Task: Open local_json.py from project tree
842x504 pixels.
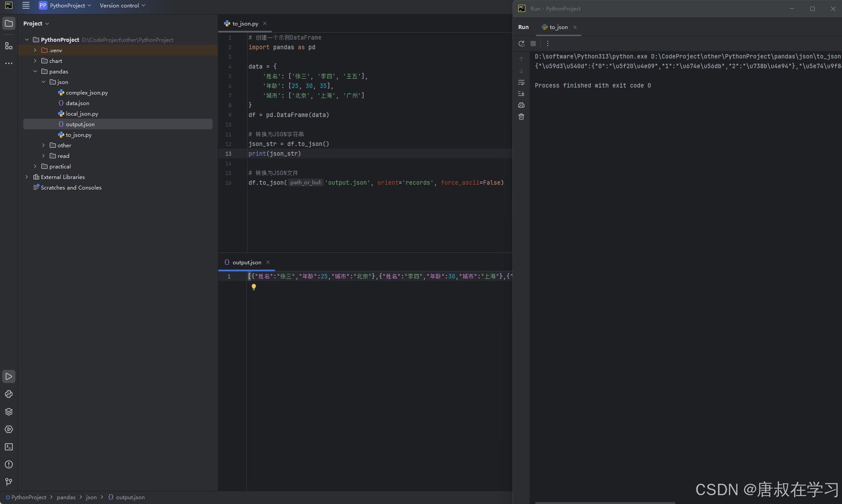Action: coord(82,113)
